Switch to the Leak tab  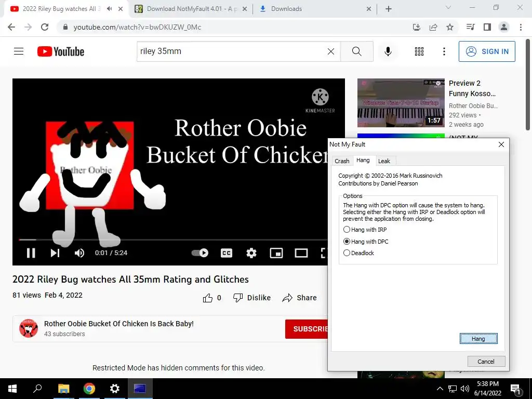[x=384, y=161]
